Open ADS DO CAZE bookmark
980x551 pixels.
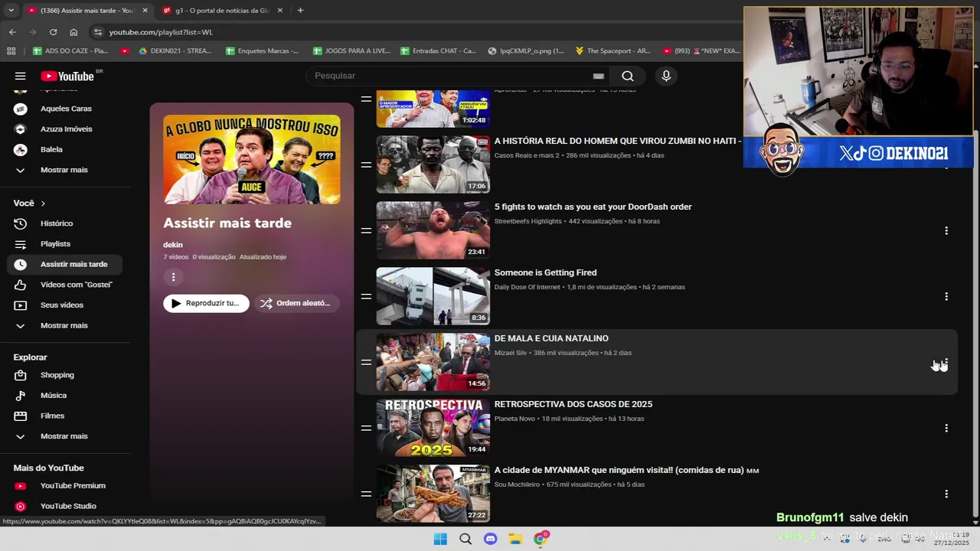tap(70, 51)
